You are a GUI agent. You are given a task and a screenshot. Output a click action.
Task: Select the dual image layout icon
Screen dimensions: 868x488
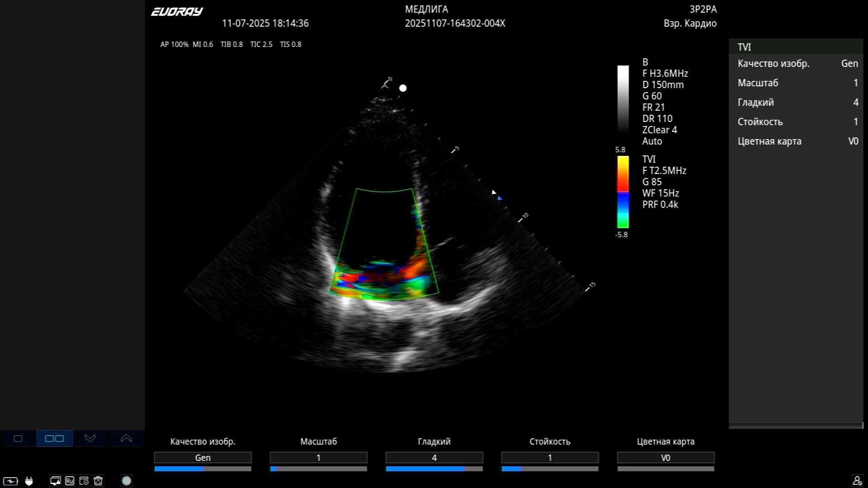click(54, 438)
